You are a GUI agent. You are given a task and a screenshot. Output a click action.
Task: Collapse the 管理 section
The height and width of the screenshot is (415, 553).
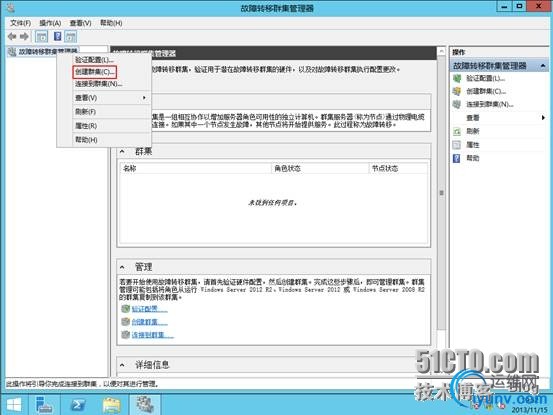point(122,267)
